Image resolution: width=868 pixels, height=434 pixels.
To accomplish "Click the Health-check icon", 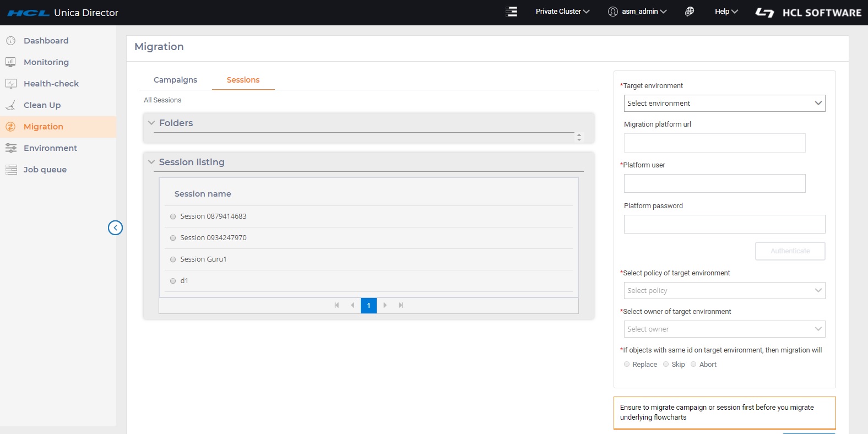I will click(10, 84).
